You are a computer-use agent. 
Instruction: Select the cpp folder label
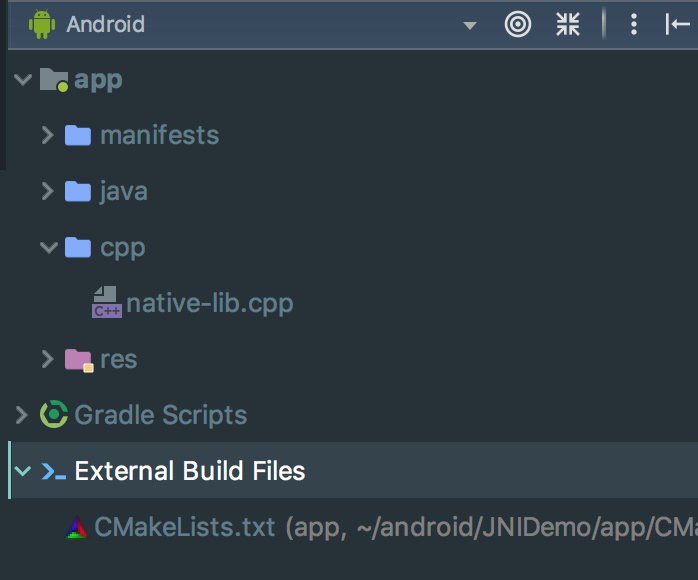122,249
